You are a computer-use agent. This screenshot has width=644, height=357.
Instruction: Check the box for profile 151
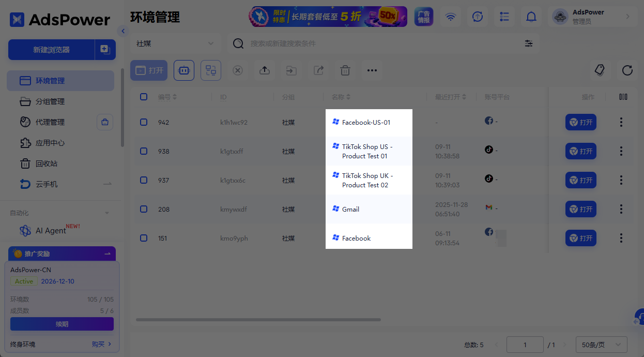coord(144,238)
